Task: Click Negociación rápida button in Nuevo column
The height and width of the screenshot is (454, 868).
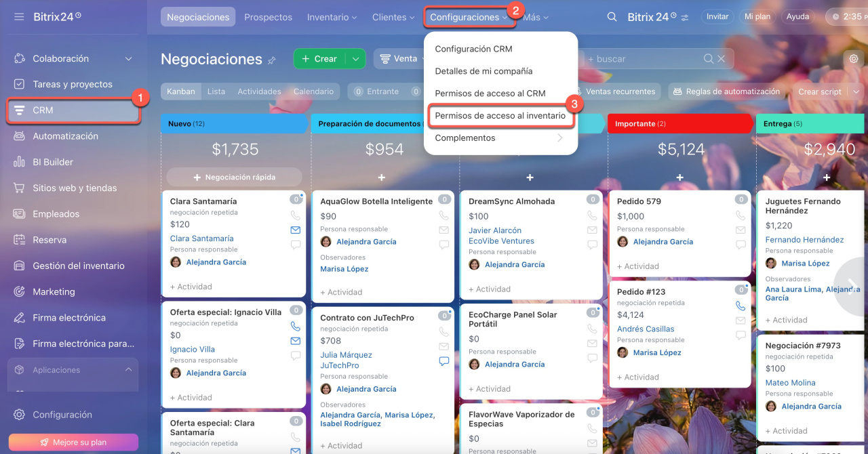Action: click(234, 177)
